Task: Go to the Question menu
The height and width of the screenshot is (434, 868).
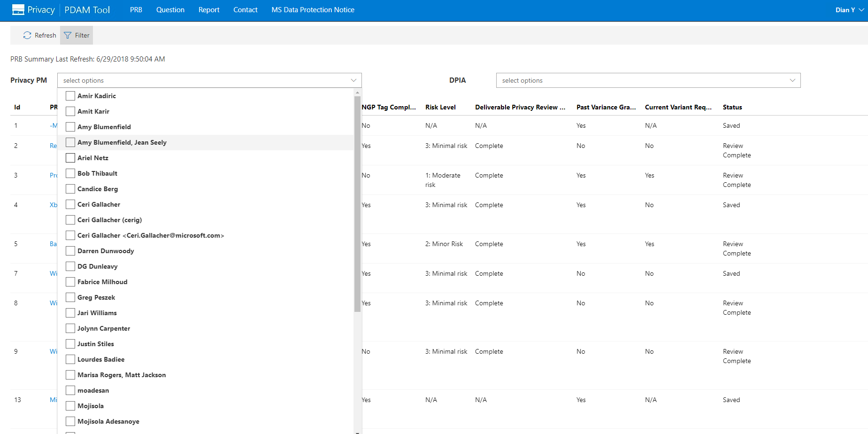Action: (170, 10)
